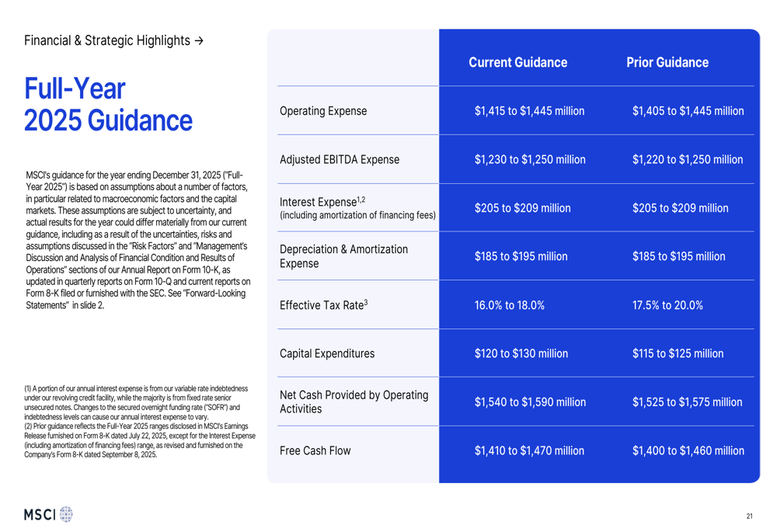Click Net Cash Provided by Operating Activities
This screenshot has height=532, width=777.
coord(354,402)
